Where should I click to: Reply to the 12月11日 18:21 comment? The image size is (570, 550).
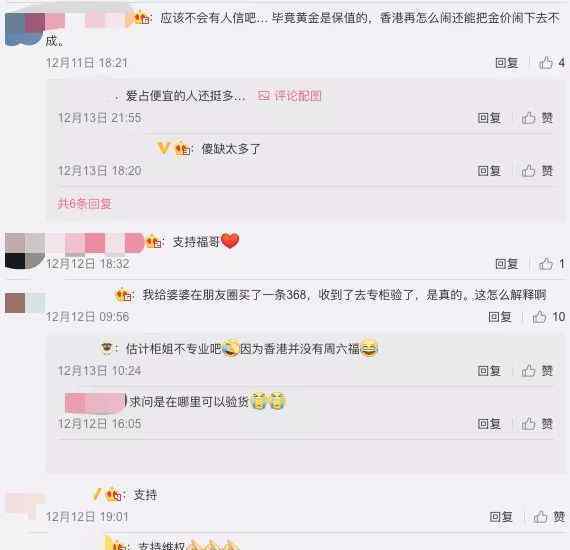(x=506, y=63)
